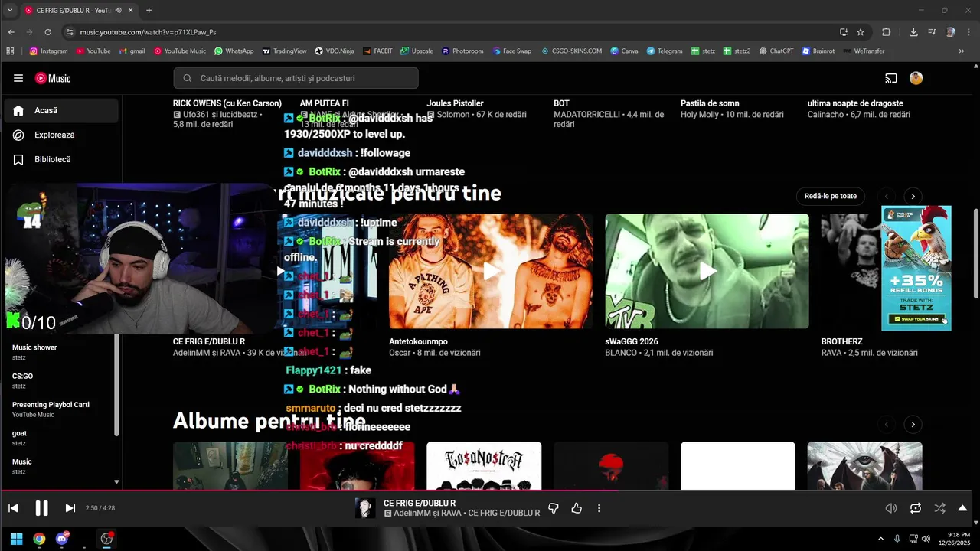Show hidden system tray icons
This screenshot has height=551, width=980.
coord(880,539)
